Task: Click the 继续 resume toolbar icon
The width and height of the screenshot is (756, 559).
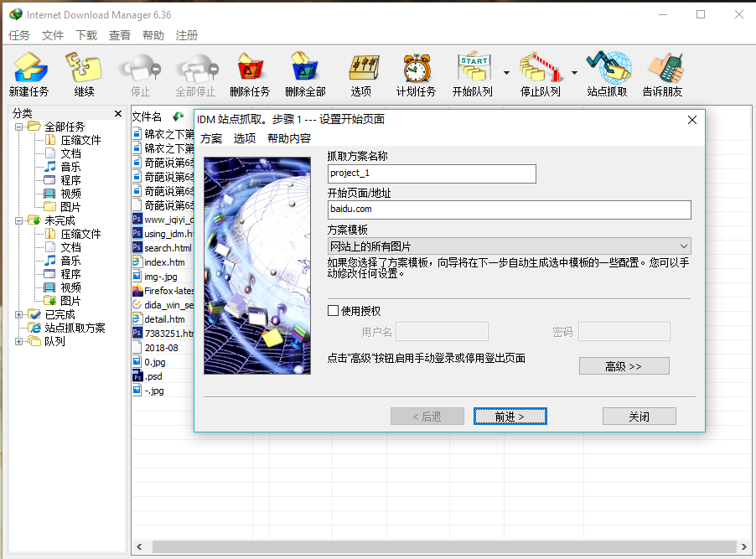Action: tap(84, 74)
